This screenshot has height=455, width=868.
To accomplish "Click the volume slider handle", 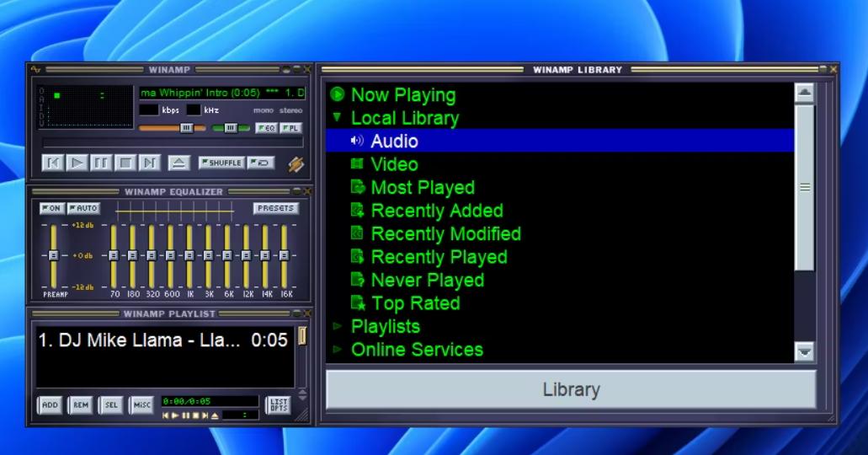I will (x=186, y=128).
